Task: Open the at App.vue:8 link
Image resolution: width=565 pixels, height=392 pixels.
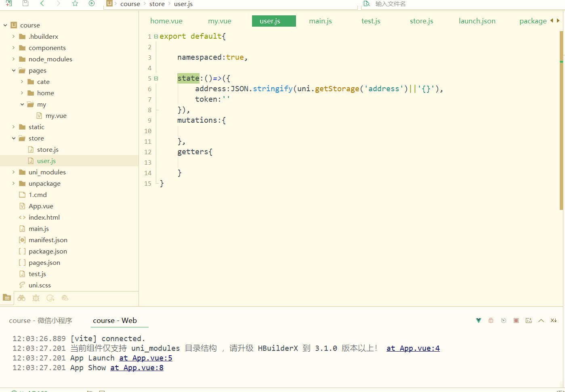Action: tap(137, 368)
